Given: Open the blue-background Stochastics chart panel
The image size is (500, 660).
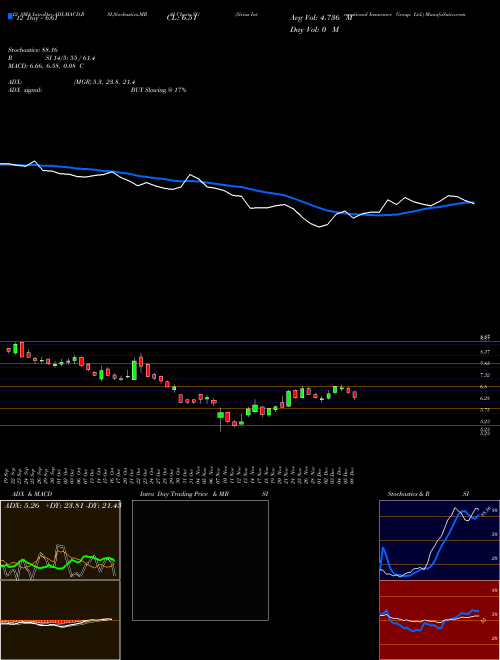Looking at the screenshot, I should pos(439,540).
